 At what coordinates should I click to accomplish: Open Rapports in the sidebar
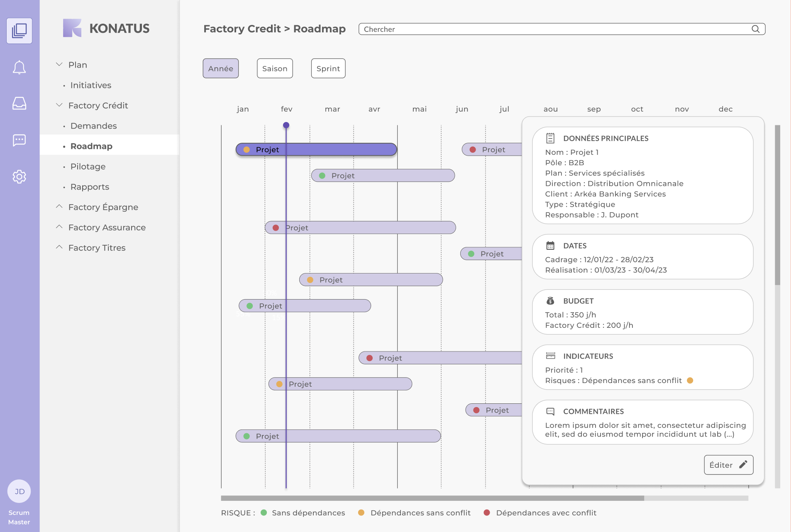(x=90, y=187)
